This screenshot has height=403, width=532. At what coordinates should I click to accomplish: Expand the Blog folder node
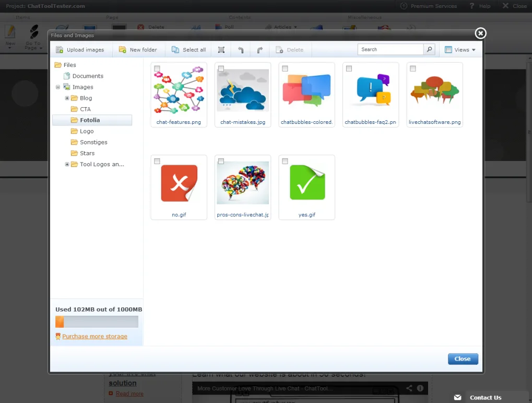click(x=67, y=98)
